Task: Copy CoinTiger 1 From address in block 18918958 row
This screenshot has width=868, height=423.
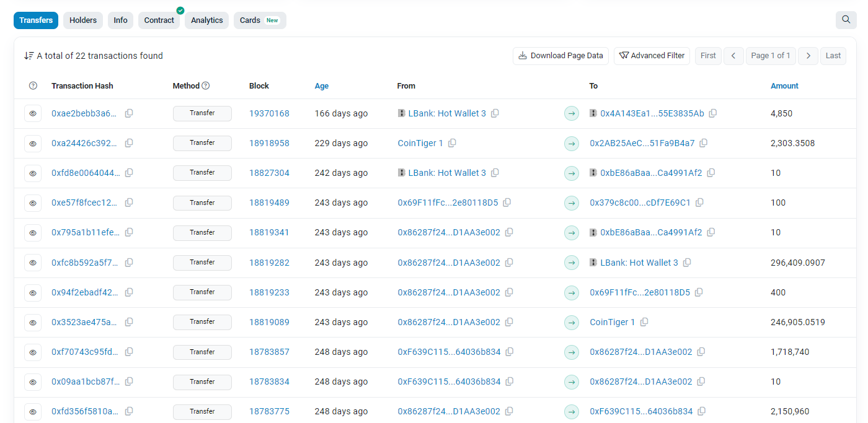Action: pyautogui.click(x=452, y=143)
